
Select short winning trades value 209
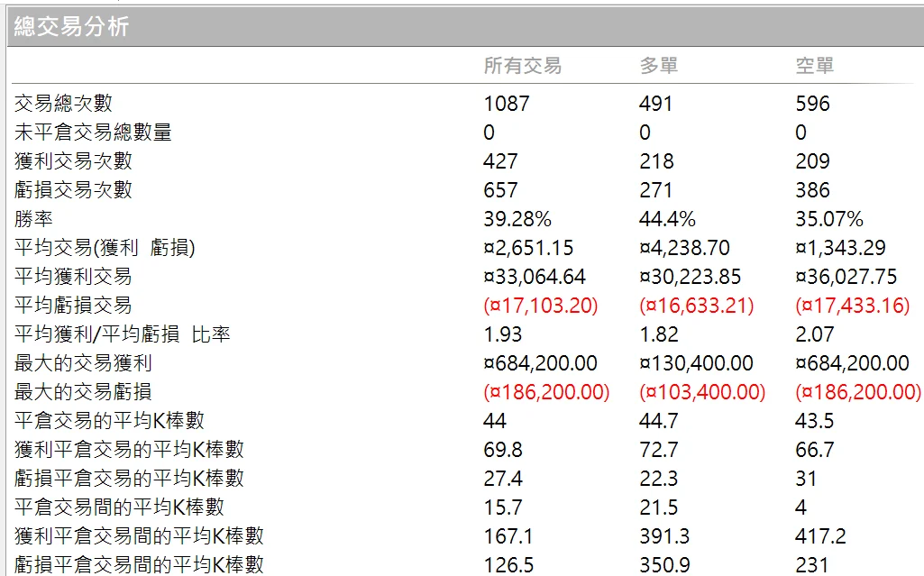coord(812,161)
